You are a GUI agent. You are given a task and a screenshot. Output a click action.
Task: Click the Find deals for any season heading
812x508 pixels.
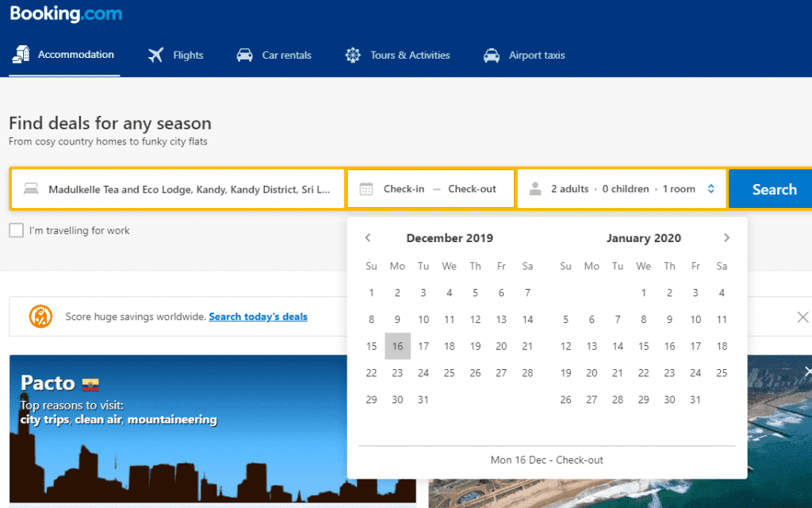pyautogui.click(x=109, y=123)
